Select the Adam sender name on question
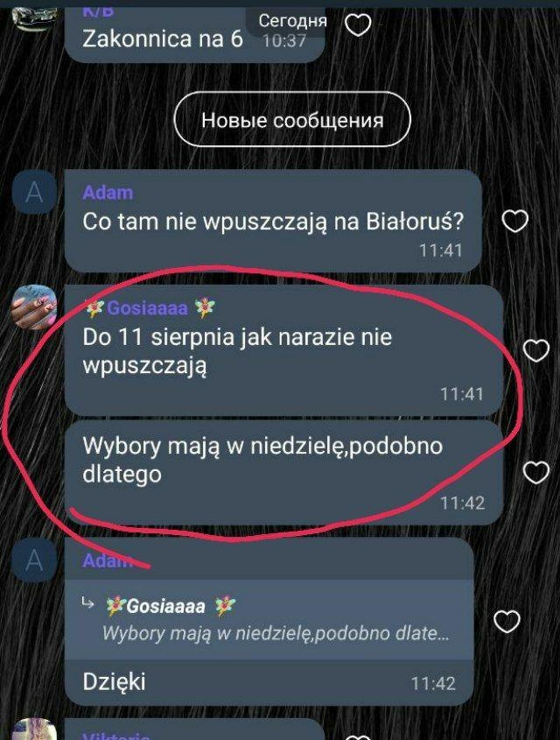This screenshot has width=560, height=740. tap(108, 193)
